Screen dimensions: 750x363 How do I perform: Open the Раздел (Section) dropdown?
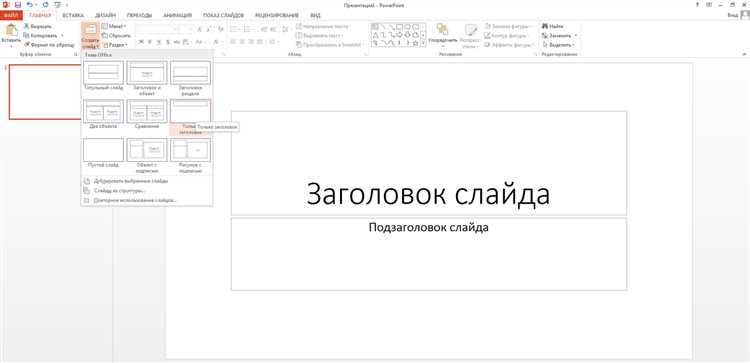(x=115, y=44)
